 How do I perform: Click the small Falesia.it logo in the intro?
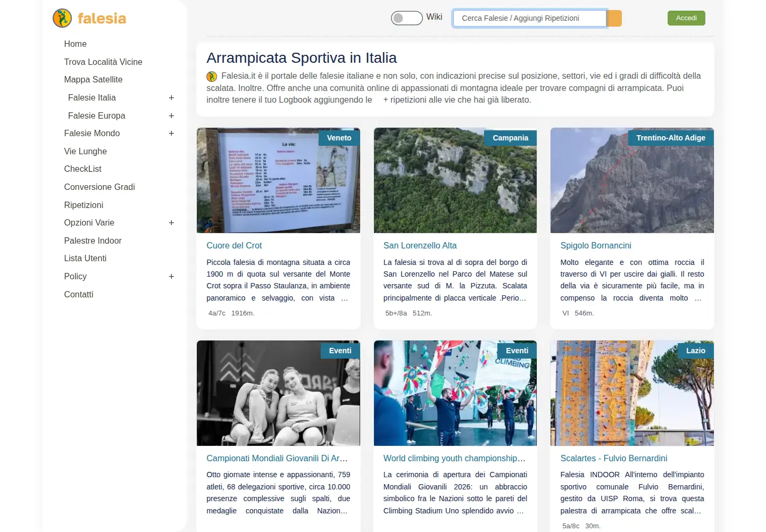click(x=212, y=77)
